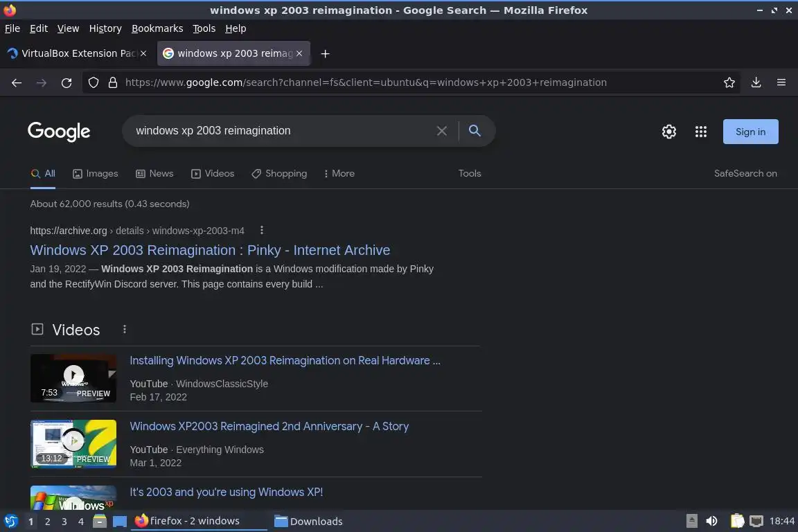Play the 7:53 video thumbnail

73,378
